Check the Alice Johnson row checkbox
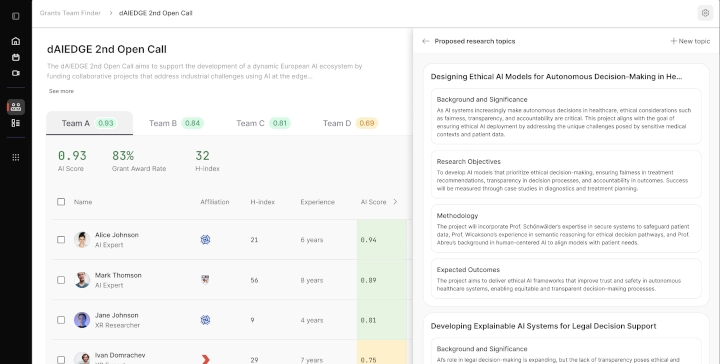This screenshot has width=720, height=364. (61, 240)
